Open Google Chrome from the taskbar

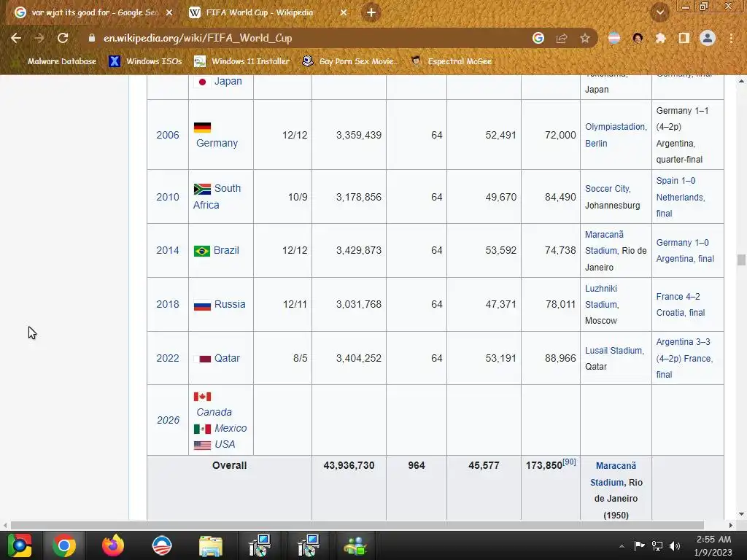point(64,545)
